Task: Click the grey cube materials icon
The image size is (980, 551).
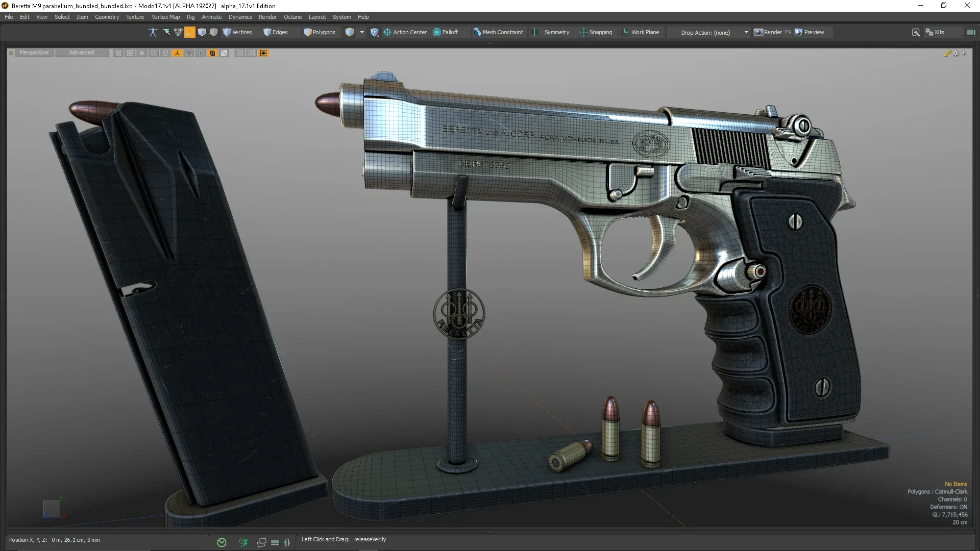Action: pyautogui.click(x=213, y=32)
